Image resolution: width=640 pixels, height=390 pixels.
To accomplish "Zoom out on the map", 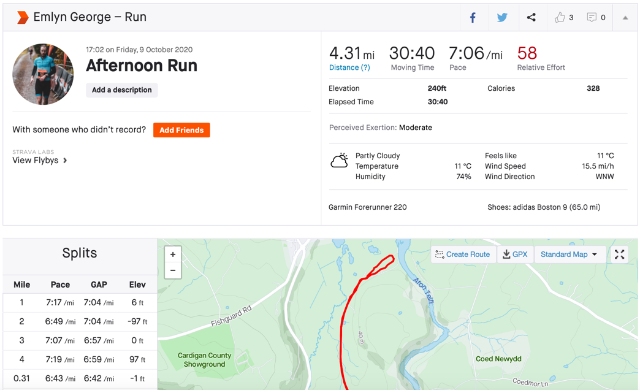I will 173,270.
